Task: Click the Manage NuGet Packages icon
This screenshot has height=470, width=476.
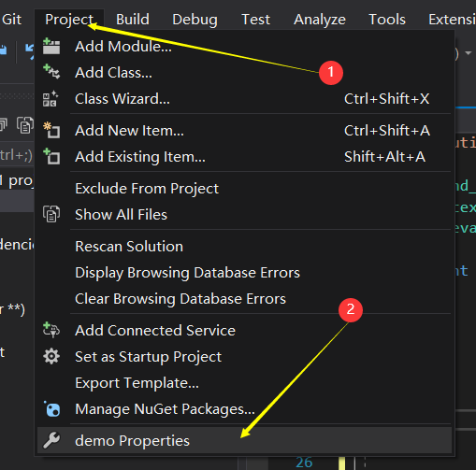Action: [51, 408]
